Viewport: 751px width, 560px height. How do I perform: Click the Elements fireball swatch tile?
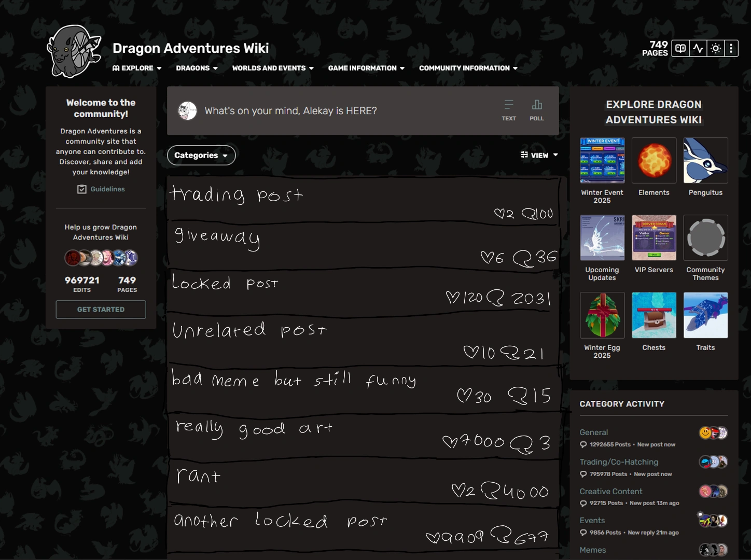click(654, 160)
